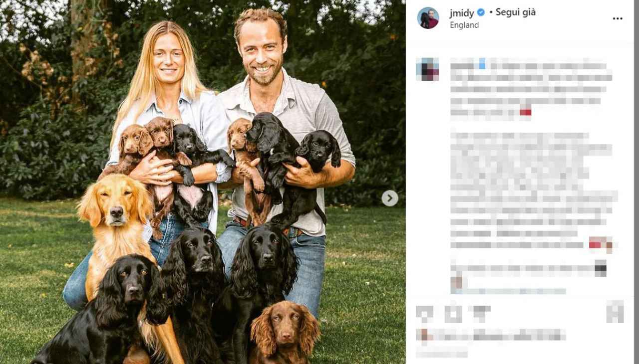Click the photo of the couple with the puppies
The width and height of the screenshot is (639, 364).
click(x=203, y=182)
